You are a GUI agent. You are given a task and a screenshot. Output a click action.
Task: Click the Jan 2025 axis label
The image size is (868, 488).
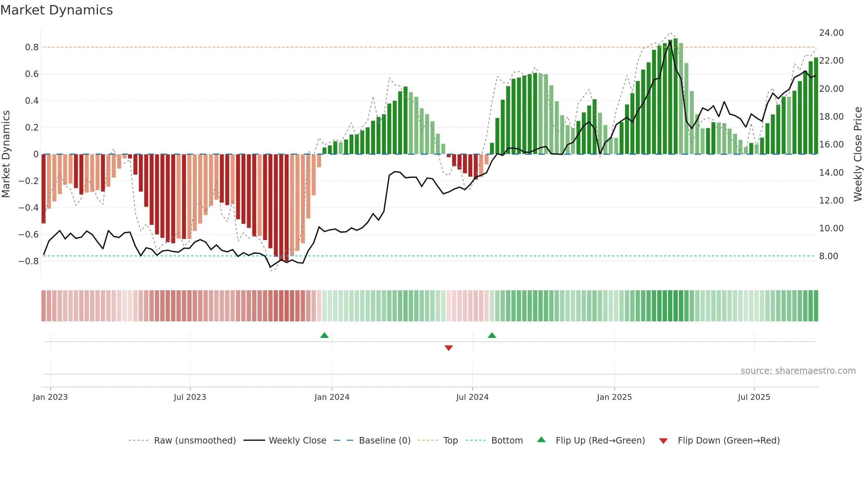(x=614, y=397)
